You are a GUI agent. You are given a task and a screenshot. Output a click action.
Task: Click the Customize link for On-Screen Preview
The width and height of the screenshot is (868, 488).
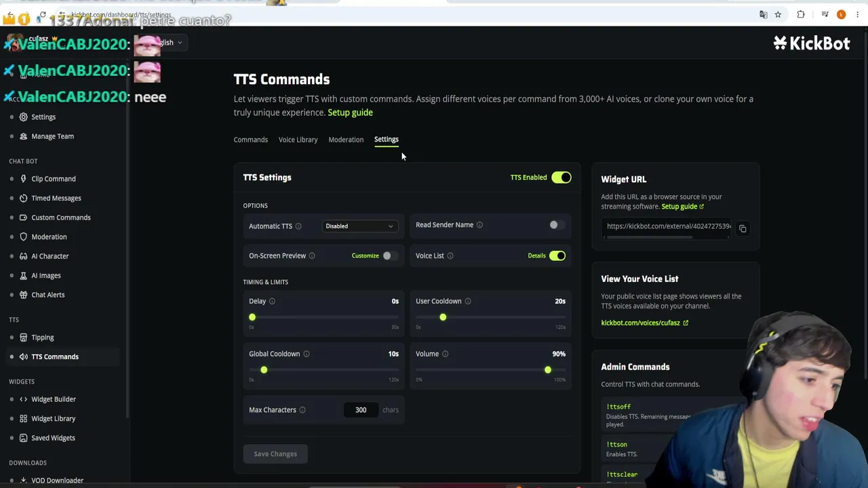(x=365, y=256)
